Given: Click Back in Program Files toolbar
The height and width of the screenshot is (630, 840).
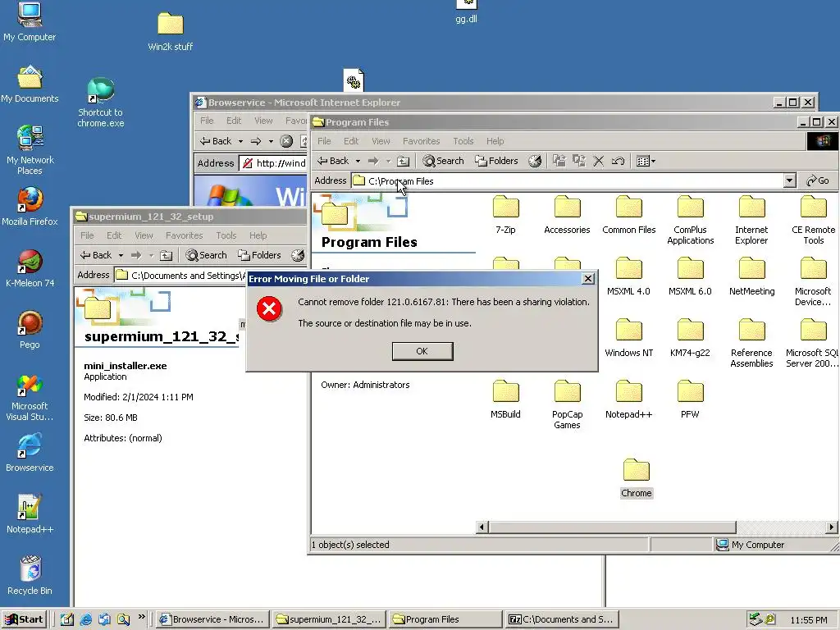Looking at the screenshot, I should (333, 161).
